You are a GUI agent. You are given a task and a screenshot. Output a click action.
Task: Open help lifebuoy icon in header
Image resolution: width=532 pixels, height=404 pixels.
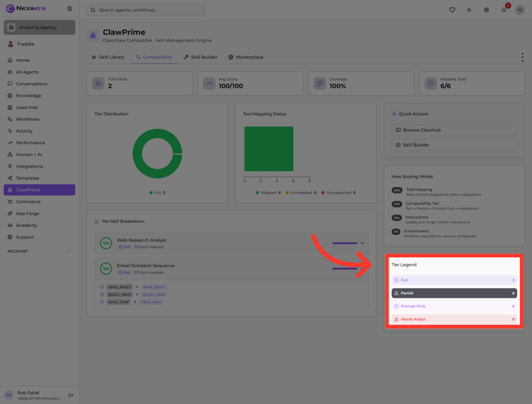click(x=486, y=10)
